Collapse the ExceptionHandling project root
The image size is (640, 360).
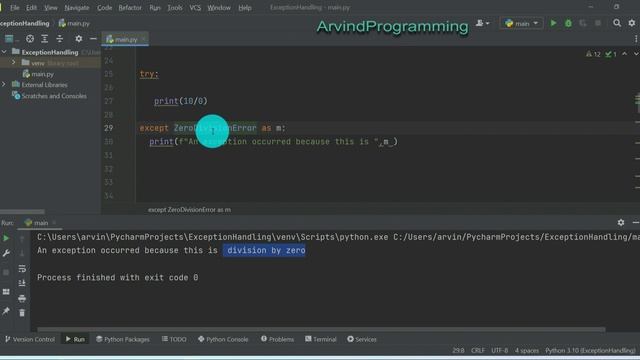pos(4,52)
